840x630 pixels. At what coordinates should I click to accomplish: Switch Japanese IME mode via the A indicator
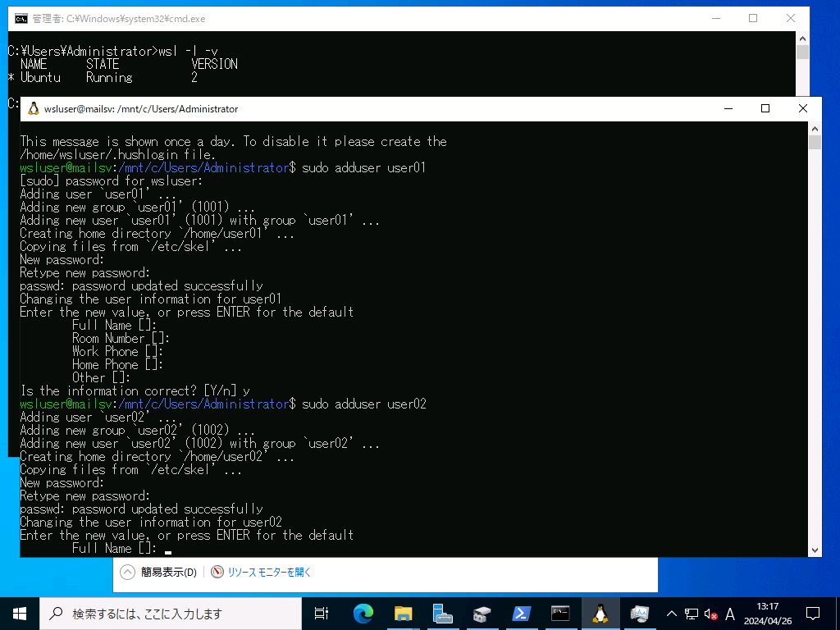(730, 613)
